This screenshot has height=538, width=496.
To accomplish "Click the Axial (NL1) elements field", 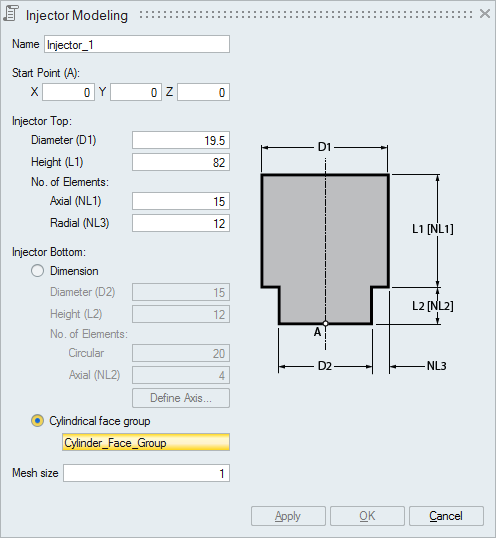I will pyautogui.click(x=181, y=201).
